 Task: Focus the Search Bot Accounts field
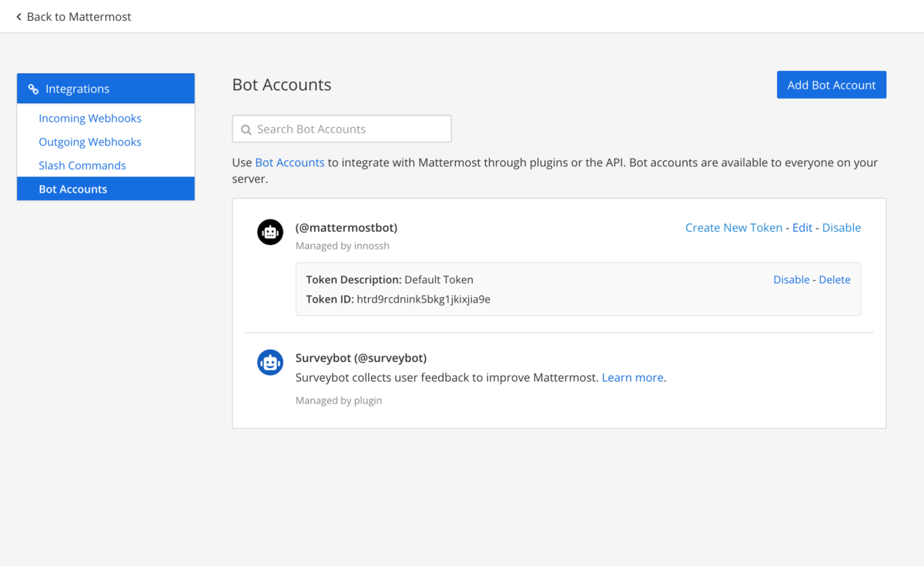342,129
